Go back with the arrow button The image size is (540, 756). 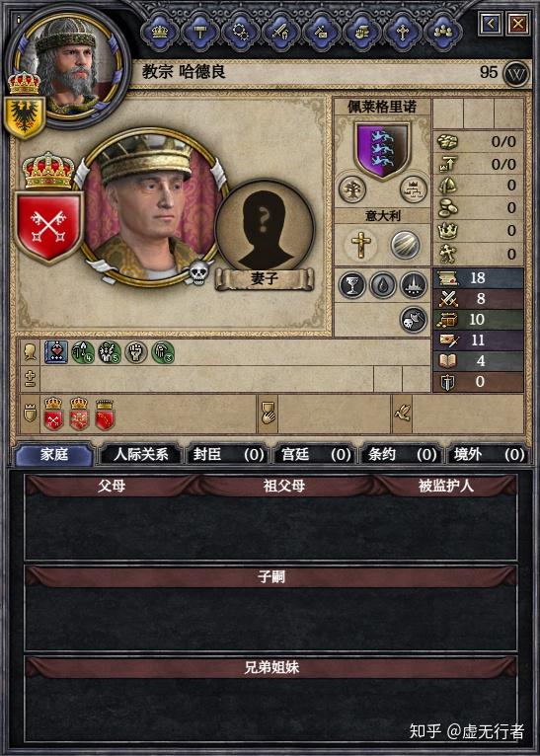(x=491, y=23)
